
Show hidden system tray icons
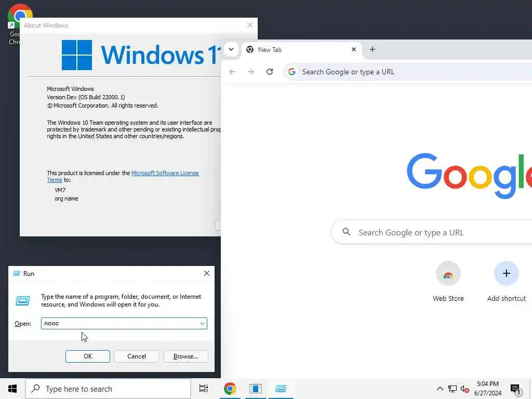click(x=440, y=389)
